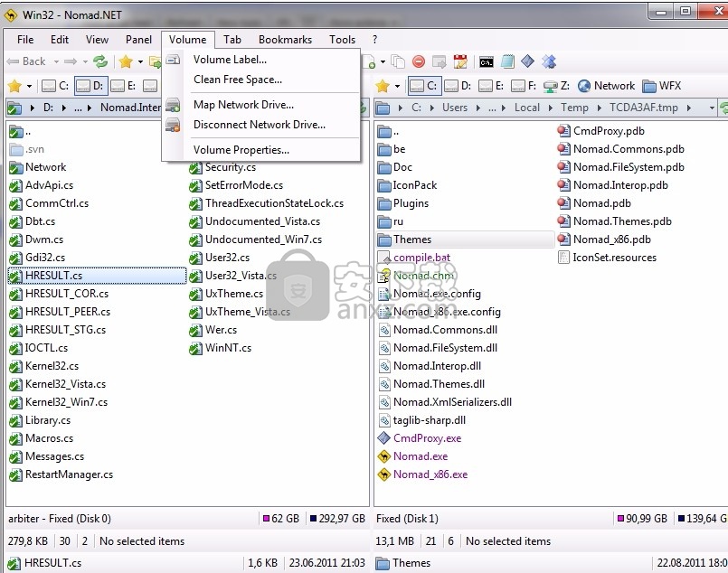Open the Forward history dropdown arrow
This screenshot has height=573, width=728.
coord(85,61)
